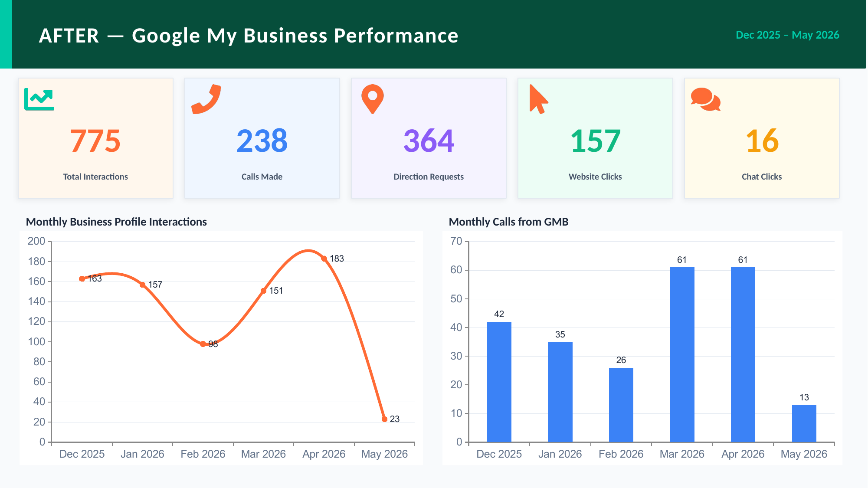Image resolution: width=868 pixels, height=488 pixels.
Task: Click the "Calls Made" card label
Action: 262,177
